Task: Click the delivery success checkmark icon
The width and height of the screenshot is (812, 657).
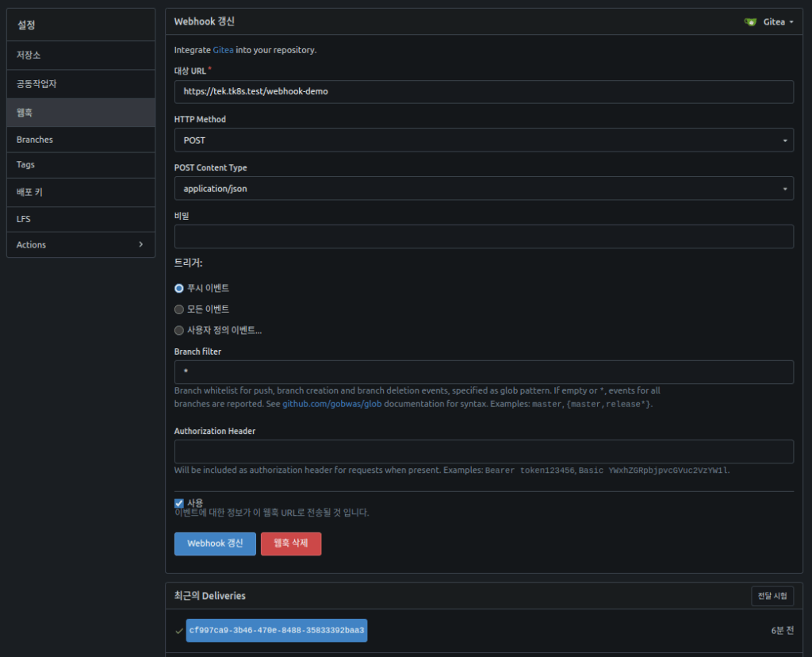Action: coord(179,631)
